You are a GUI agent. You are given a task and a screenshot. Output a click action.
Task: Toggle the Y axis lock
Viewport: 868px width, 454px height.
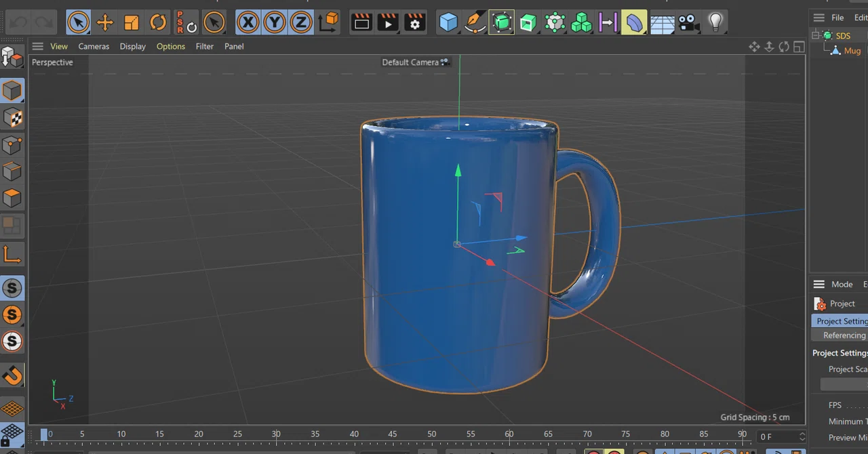tap(275, 22)
